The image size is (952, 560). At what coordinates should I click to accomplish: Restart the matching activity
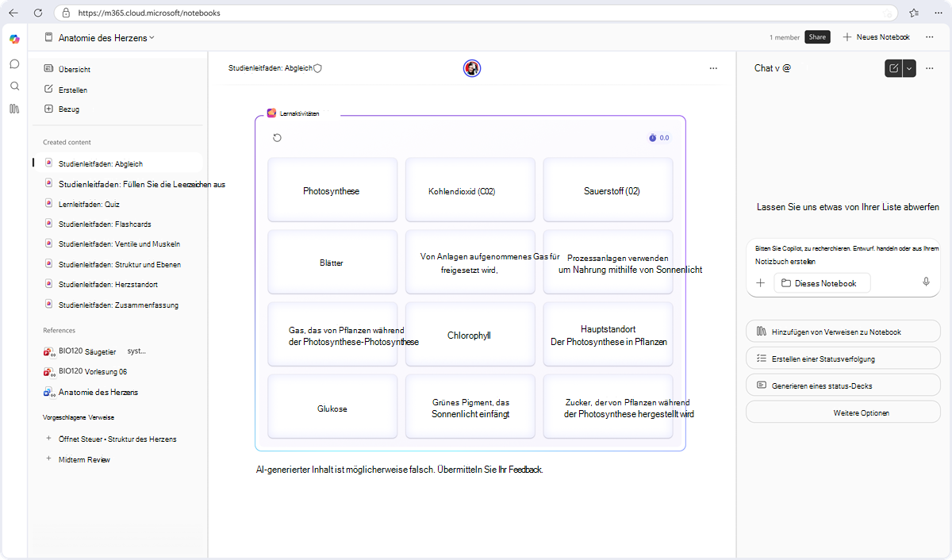click(x=277, y=138)
